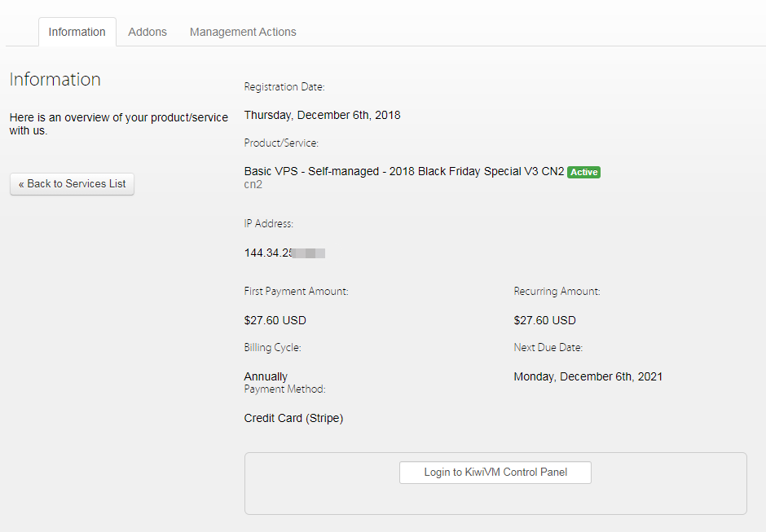This screenshot has height=532, width=766.
Task: Click the Product/Service label
Action: point(281,143)
